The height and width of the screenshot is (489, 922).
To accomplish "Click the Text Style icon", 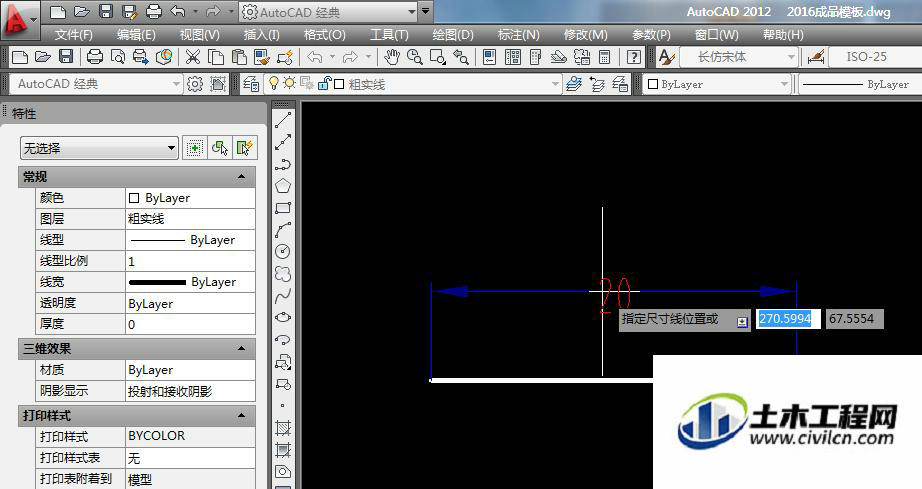I will [x=666, y=57].
